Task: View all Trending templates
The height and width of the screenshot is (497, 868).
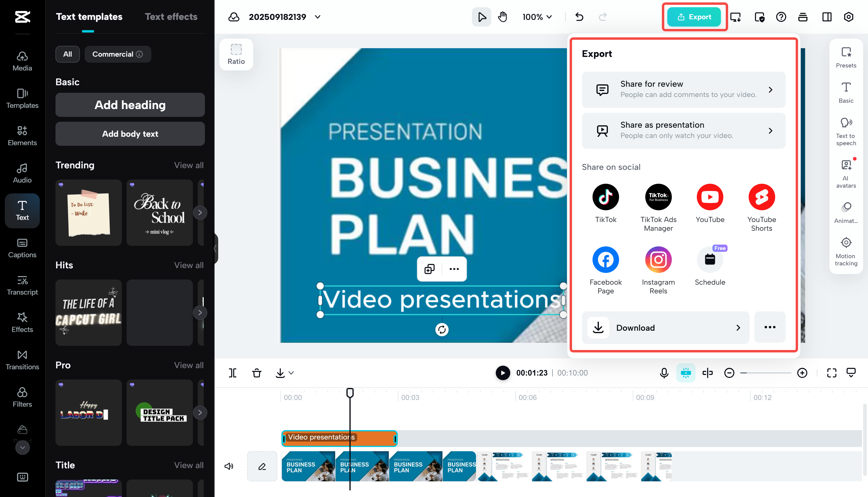Action: 188,165
